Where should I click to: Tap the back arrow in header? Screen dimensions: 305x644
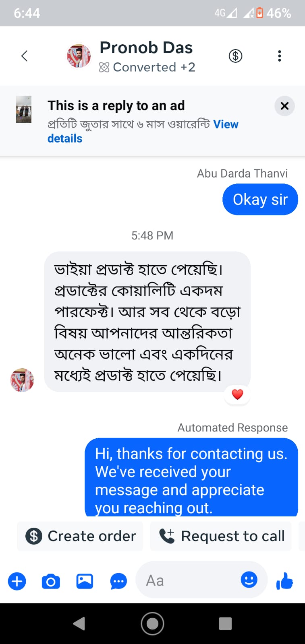coord(25,56)
